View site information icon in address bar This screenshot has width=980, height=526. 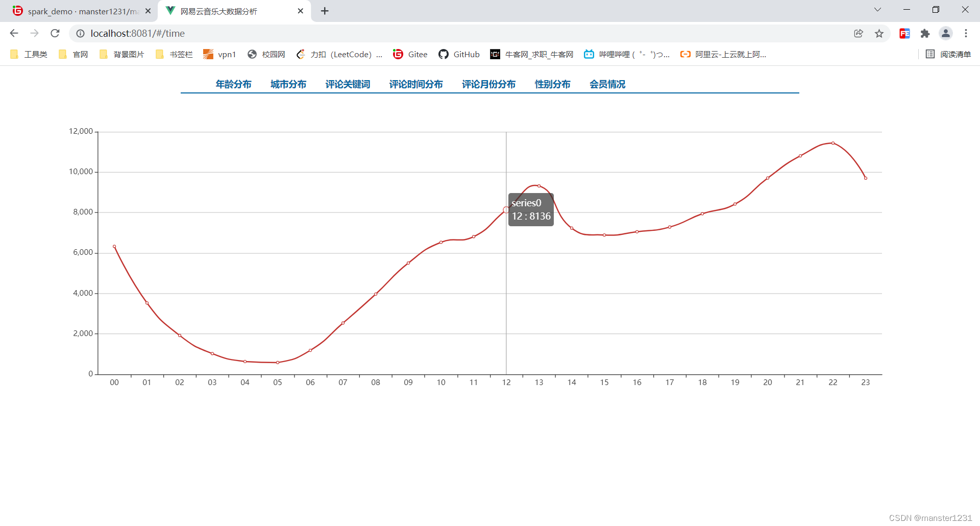tap(80, 33)
